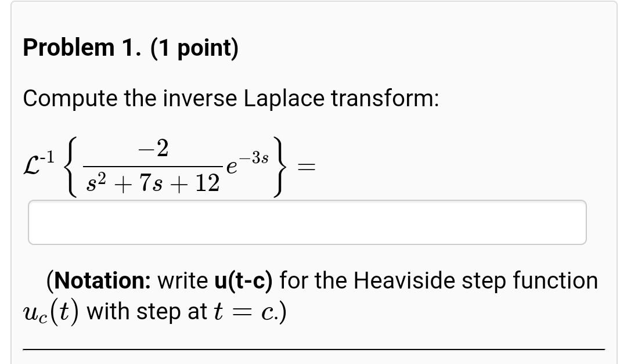627x364 pixels.
Task: Click inside the answer input box
Action: coord(308,222)
